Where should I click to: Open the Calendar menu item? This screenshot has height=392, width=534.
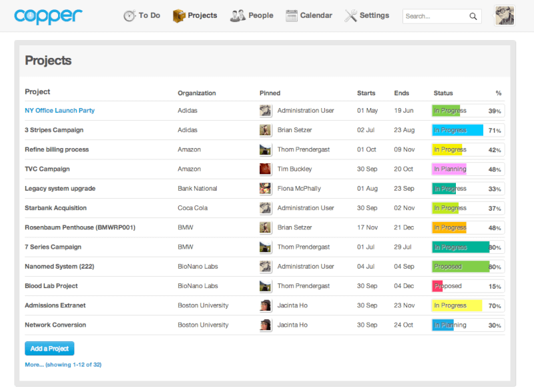pos(316,15)
